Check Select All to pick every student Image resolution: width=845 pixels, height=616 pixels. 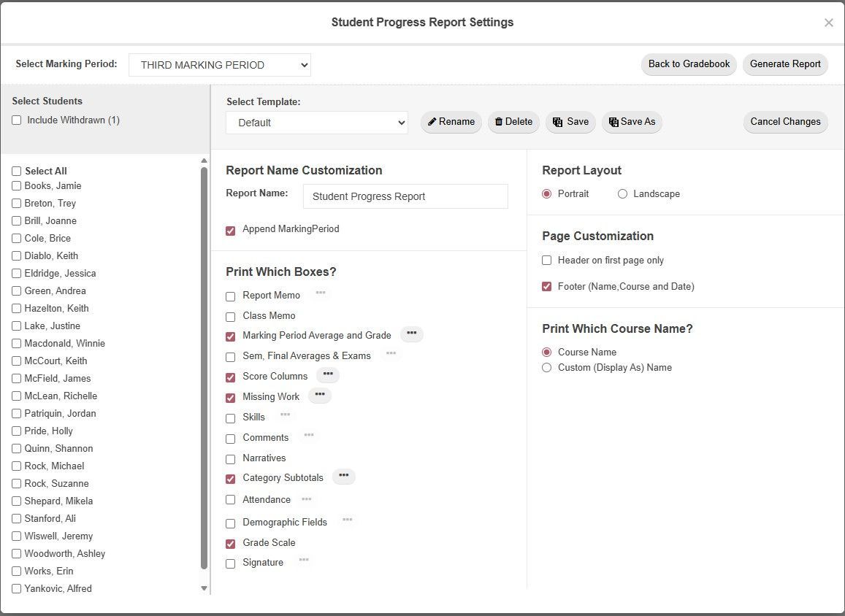(16, 171)
